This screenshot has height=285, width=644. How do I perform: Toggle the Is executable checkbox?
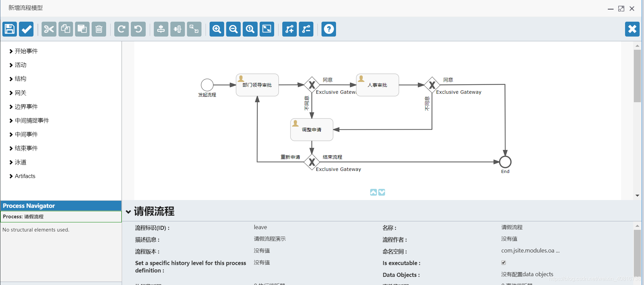(x=503, y=263)
